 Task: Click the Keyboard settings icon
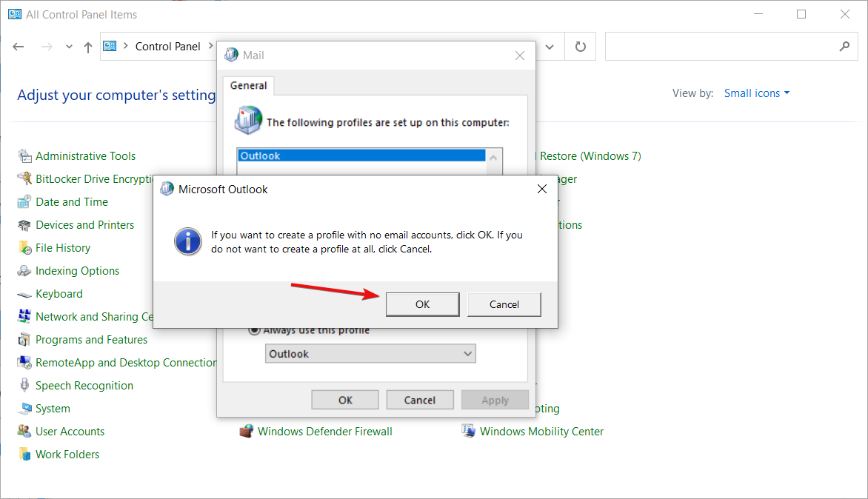pyautogui.click(x=24, y=295)
